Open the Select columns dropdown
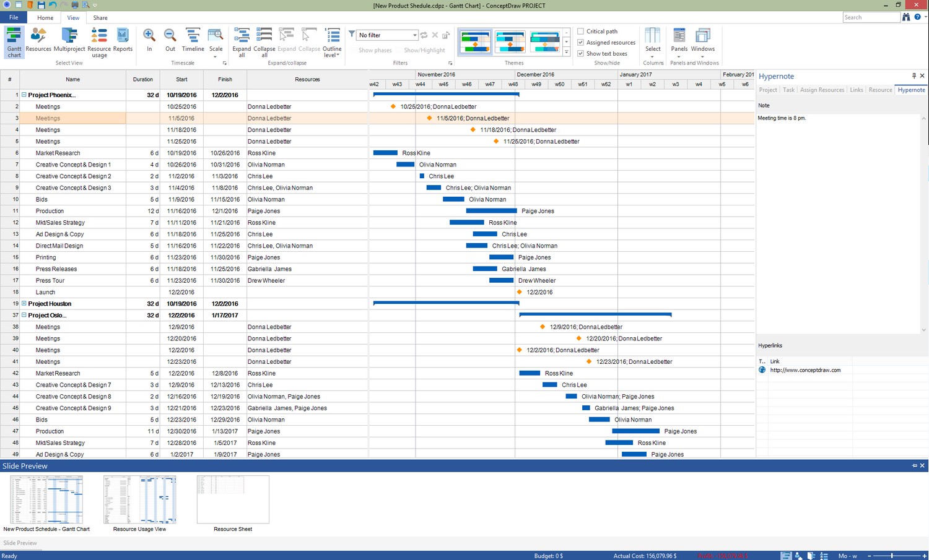The height and width of the screenshot is (560, 929). [x=653, y=42]
